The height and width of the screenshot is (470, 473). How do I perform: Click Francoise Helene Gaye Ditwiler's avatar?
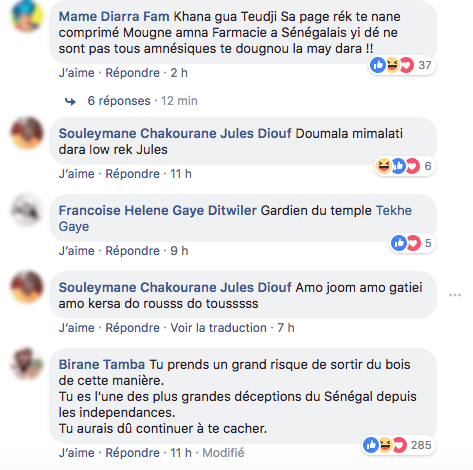point(27,210)
